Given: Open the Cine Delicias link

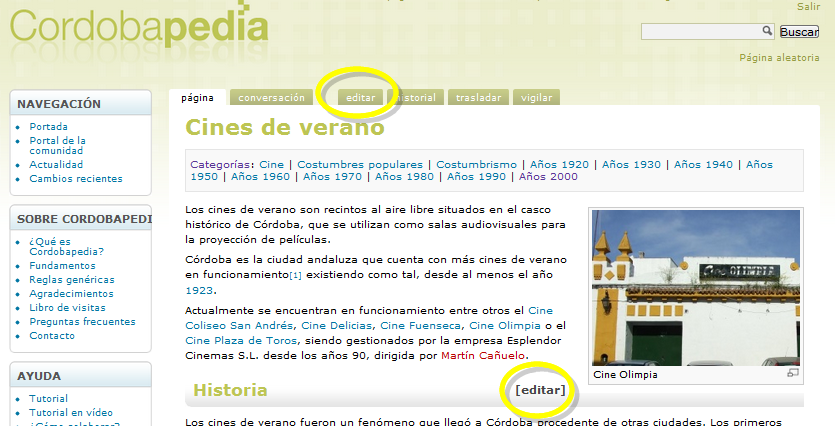Looking at the screenshot, I should click(337, 325).
